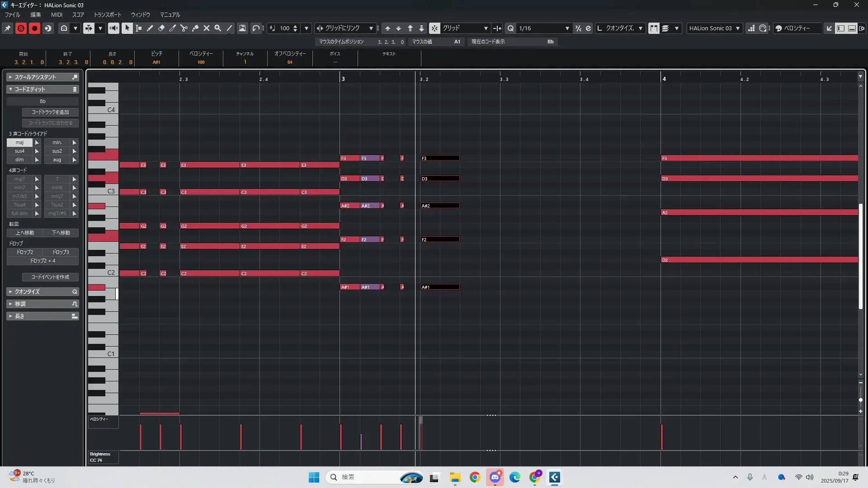
Task: Toggle acoustic feedback speaker button
Action: coord(113,28)
